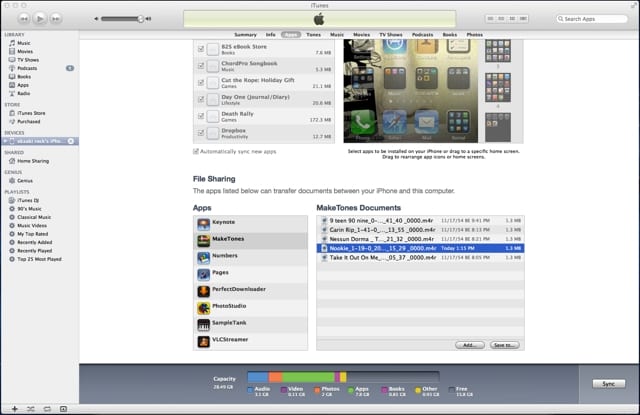
Task: Select the Recently Played playlist
Action: click(35, 251)
